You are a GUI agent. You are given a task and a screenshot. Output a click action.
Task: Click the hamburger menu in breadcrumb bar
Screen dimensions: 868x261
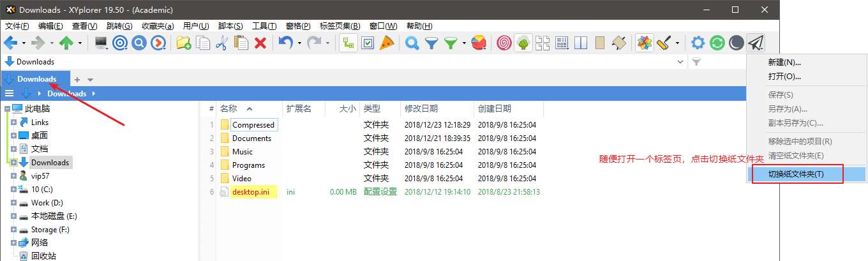pos(10,93)
